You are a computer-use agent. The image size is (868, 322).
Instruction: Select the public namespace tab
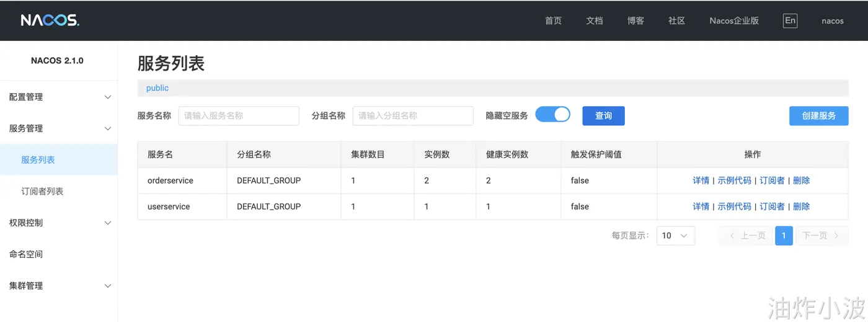(x=157, y=88)
